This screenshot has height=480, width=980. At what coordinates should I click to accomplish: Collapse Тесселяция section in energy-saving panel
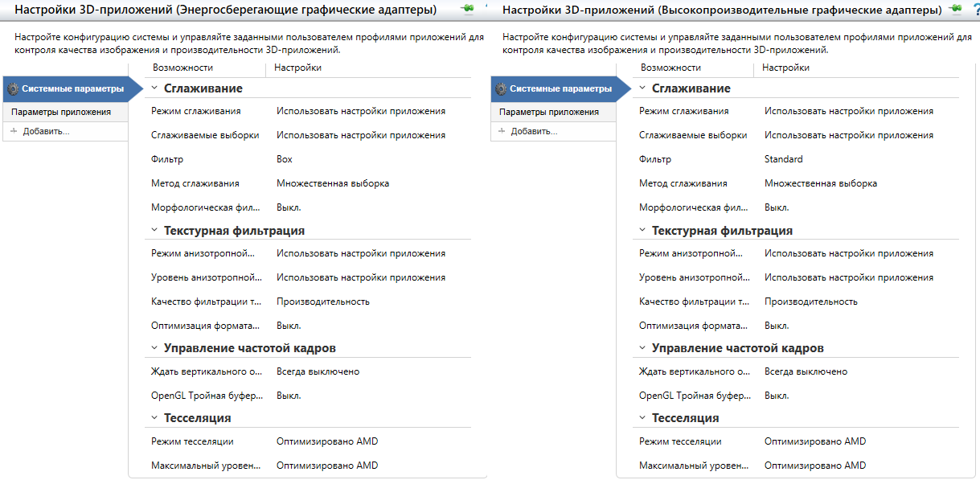(154, 417)
